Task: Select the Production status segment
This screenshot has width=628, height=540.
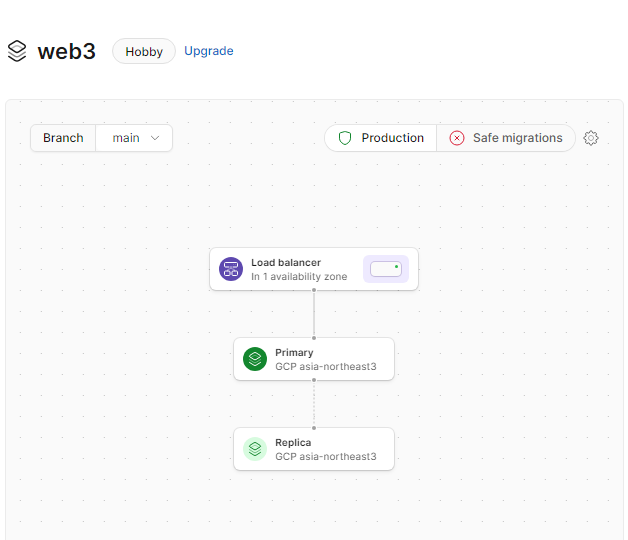Action: tap(380, 138)
